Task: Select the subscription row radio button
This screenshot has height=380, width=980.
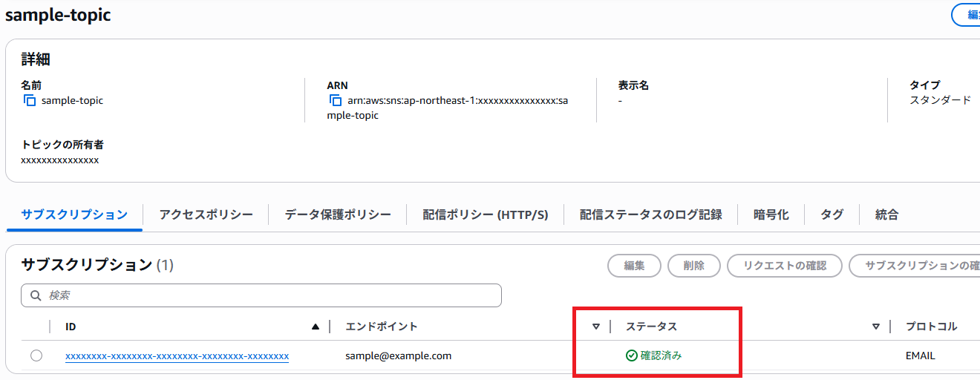Action: pos(36,356)
